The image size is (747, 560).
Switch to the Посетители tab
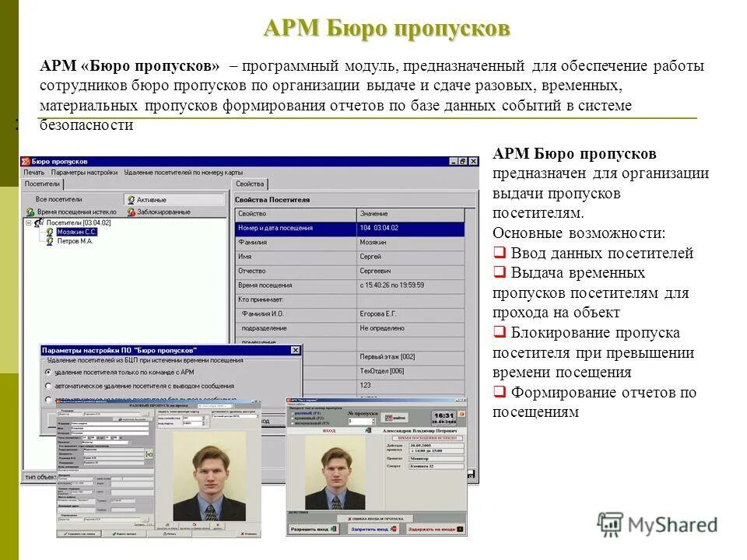[42, 184]
